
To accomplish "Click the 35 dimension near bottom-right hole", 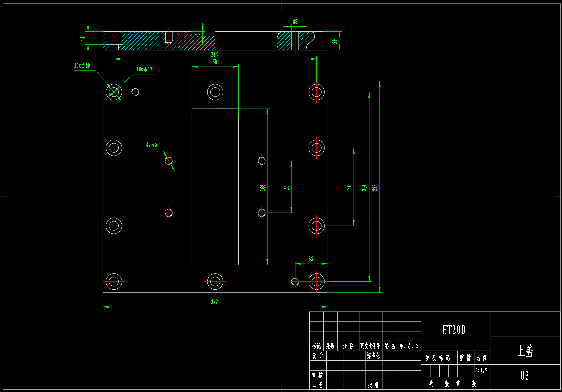I will point(311,259).
